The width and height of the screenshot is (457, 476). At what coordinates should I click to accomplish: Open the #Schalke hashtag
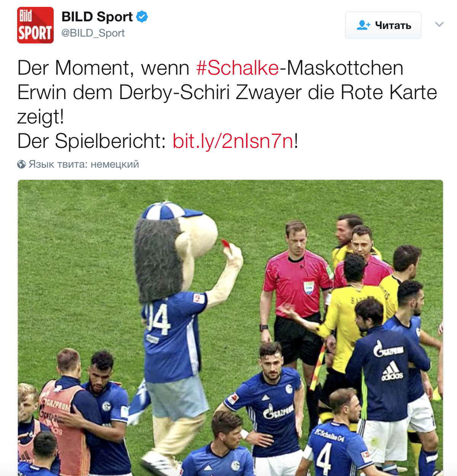(x=237, y=68)
